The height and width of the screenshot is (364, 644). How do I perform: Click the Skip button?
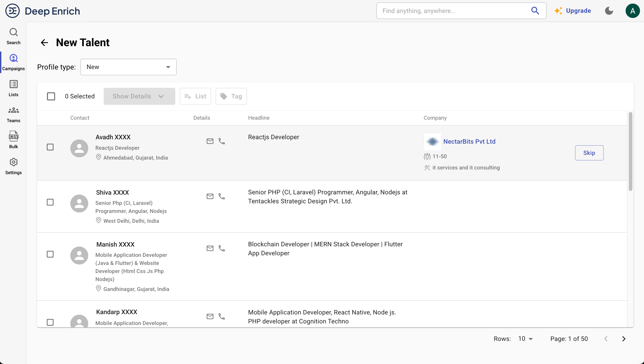coord(589,153)
